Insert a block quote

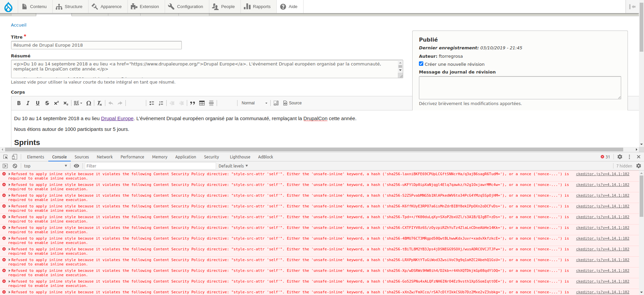click(193, 103)
